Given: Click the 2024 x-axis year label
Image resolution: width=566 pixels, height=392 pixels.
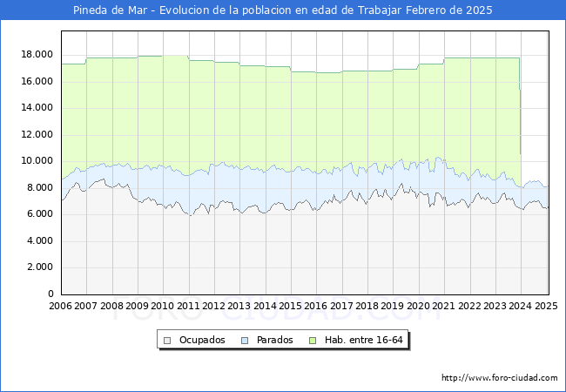Looking at the screenshot, I should point(520,306).
